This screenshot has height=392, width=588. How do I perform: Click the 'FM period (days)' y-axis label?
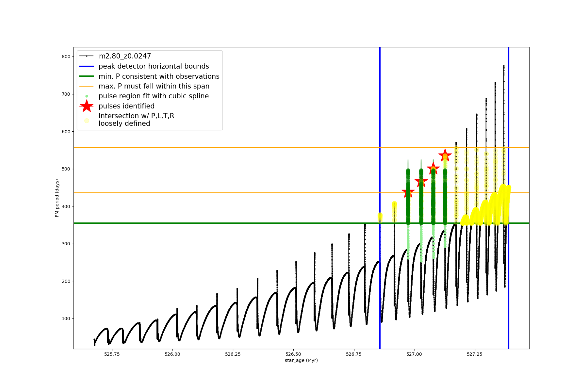pos(57,198)
